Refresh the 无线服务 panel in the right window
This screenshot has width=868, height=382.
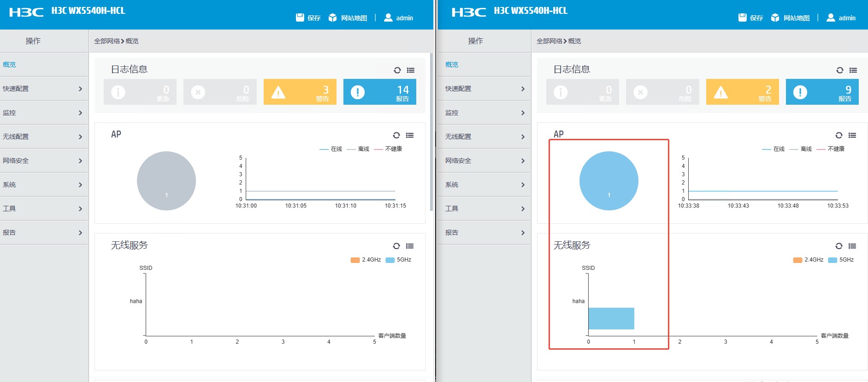coord(839,246)
